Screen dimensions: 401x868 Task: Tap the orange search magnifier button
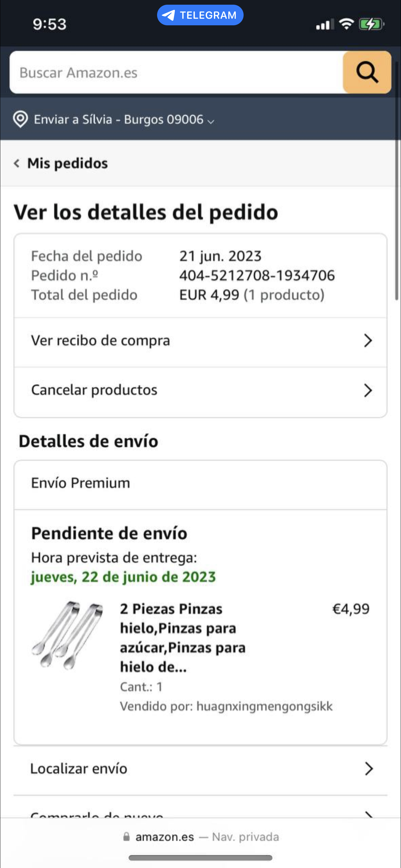367,72
